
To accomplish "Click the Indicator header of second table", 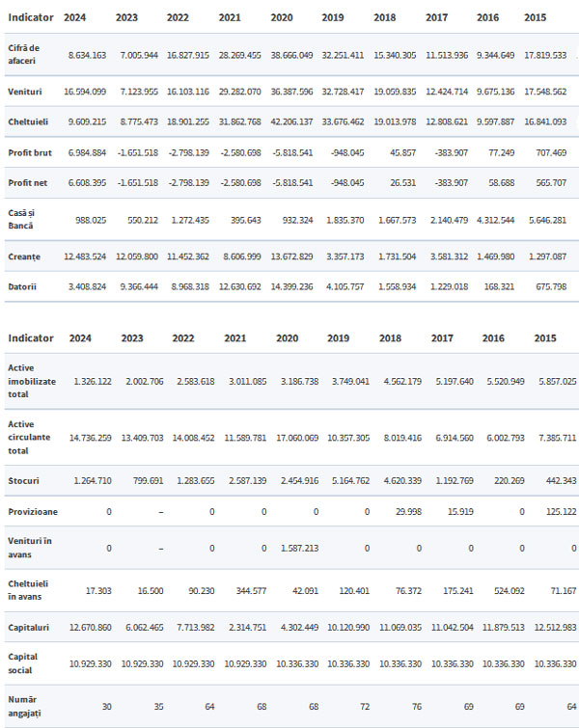I will point(31,338).
